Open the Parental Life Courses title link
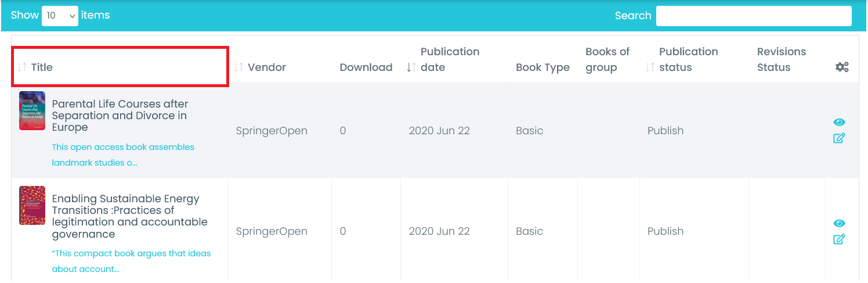This screenshot has height=283, width=868. pyautogui.click(x=120, y=116)
